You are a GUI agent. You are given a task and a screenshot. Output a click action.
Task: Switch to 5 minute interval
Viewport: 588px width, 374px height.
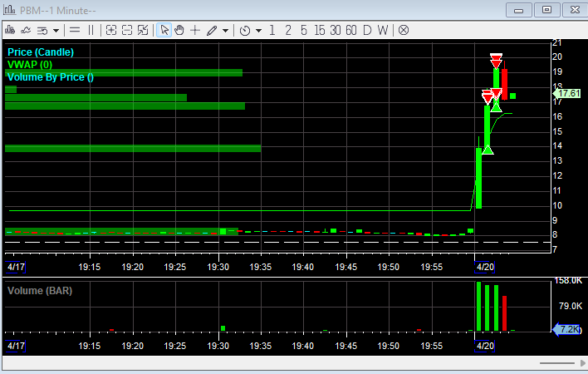(x=304, y=30)
